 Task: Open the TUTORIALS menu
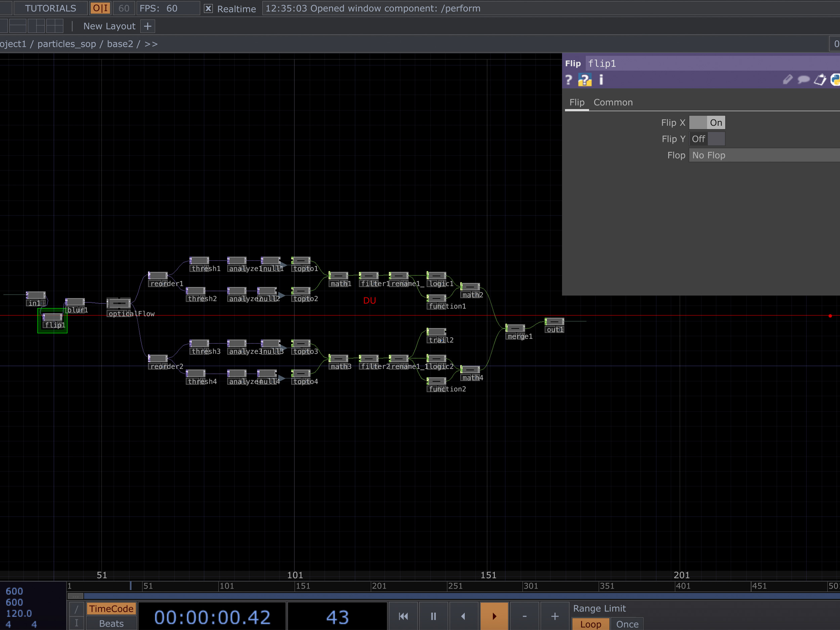coord(50,8)
